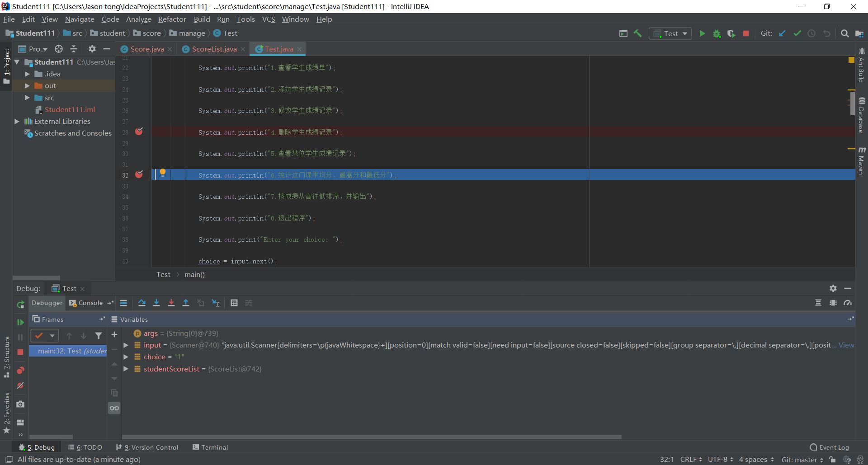Expand the src folder
868x465 pixels.
tap(27, 98)
